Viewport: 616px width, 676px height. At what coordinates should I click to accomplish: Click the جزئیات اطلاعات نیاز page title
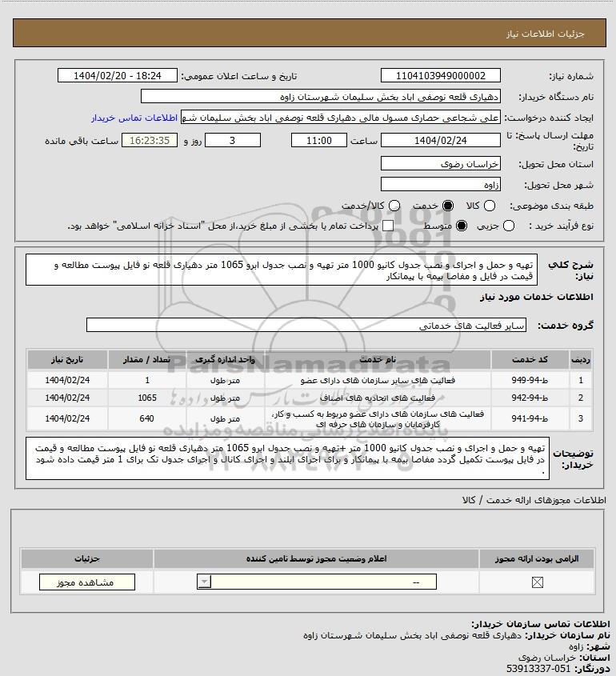pyautogui.click(x=546, y=34)
